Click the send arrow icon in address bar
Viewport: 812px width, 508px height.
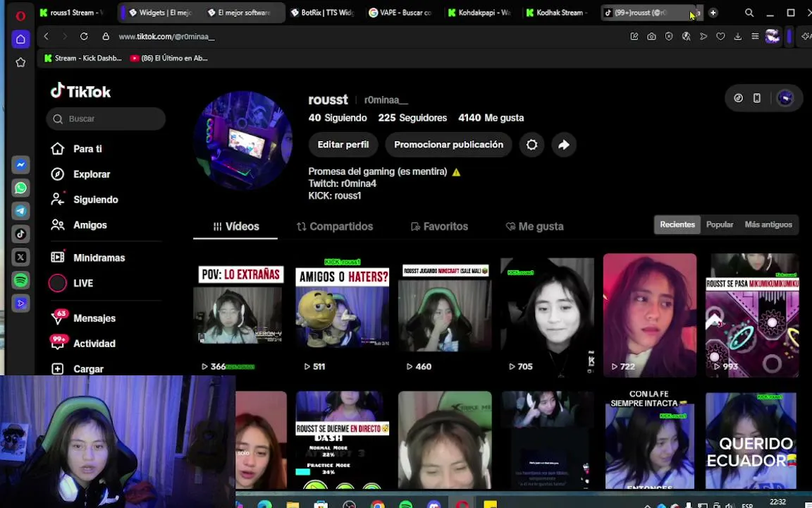(703, 36)
